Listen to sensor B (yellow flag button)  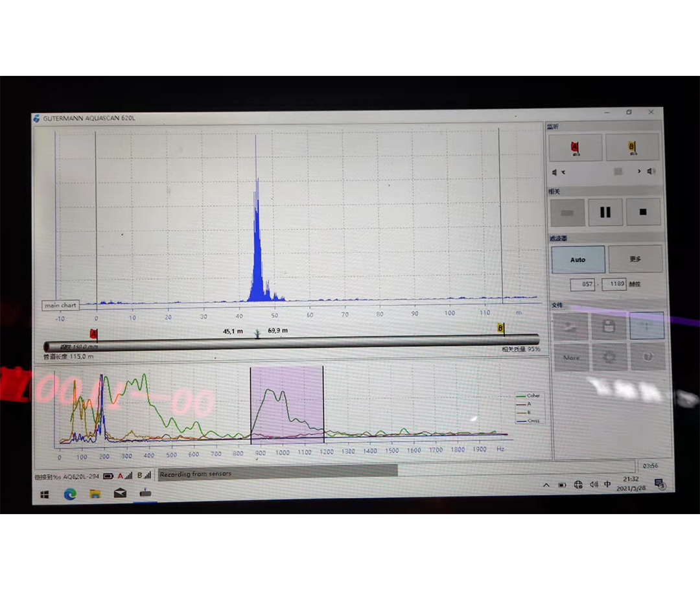click(x=632, y=147)
